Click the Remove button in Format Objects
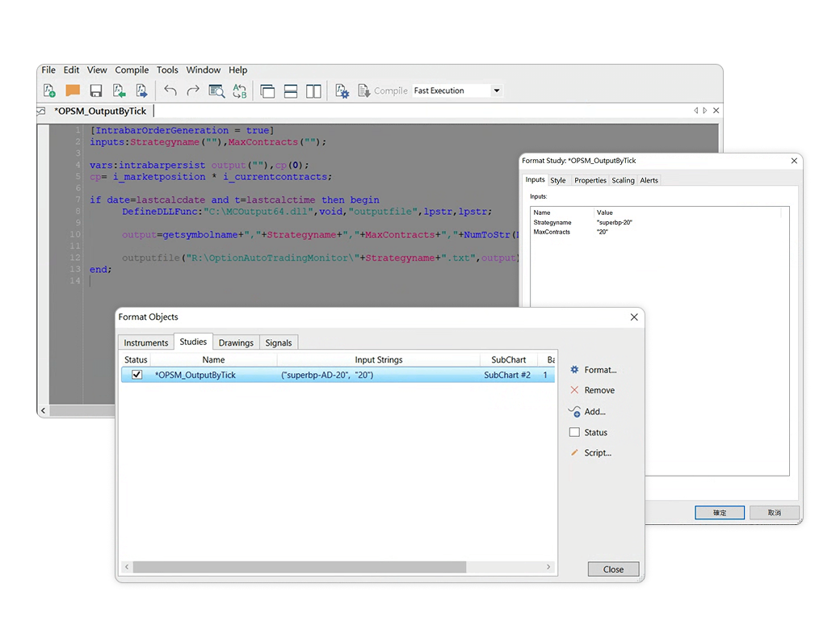The image size is (840, 630). tap(598, 390)
